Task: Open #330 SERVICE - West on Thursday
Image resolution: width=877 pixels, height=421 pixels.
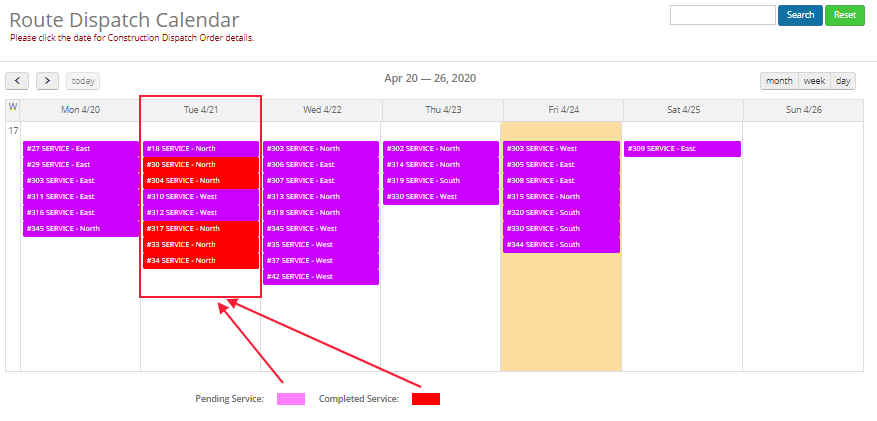Action: tap(441, 197)
